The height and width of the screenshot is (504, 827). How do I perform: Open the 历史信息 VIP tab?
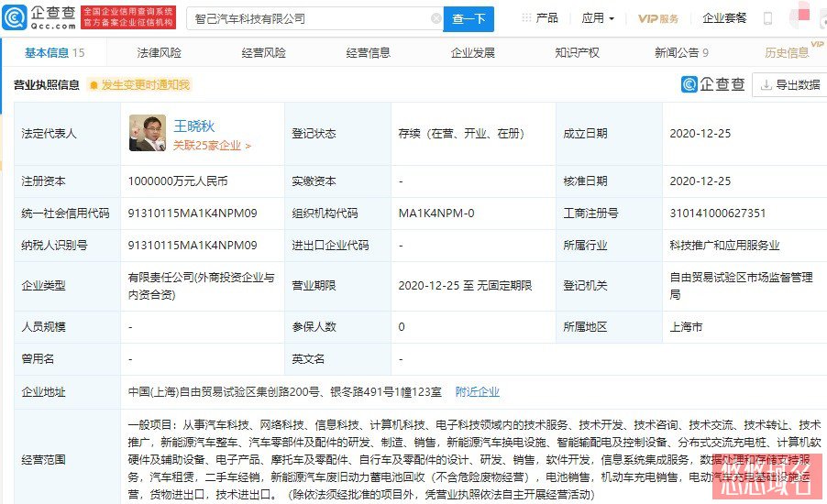(787, 52)
